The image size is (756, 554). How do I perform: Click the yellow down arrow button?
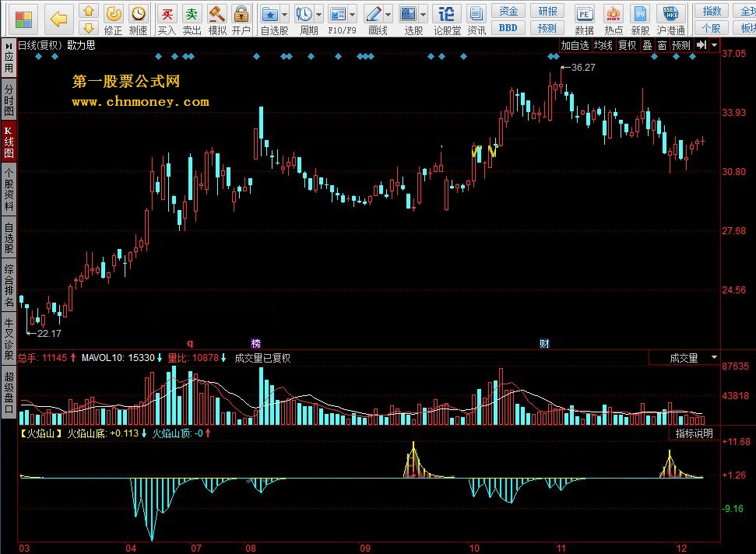pyautogui.click(x=89, y=27)
